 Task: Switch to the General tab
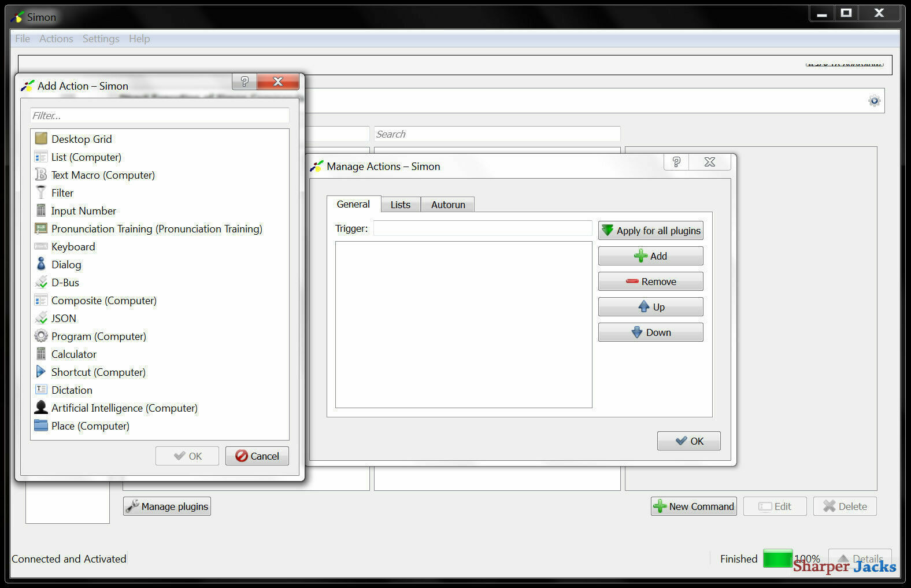pyautogui.click(x=353, y=204)
